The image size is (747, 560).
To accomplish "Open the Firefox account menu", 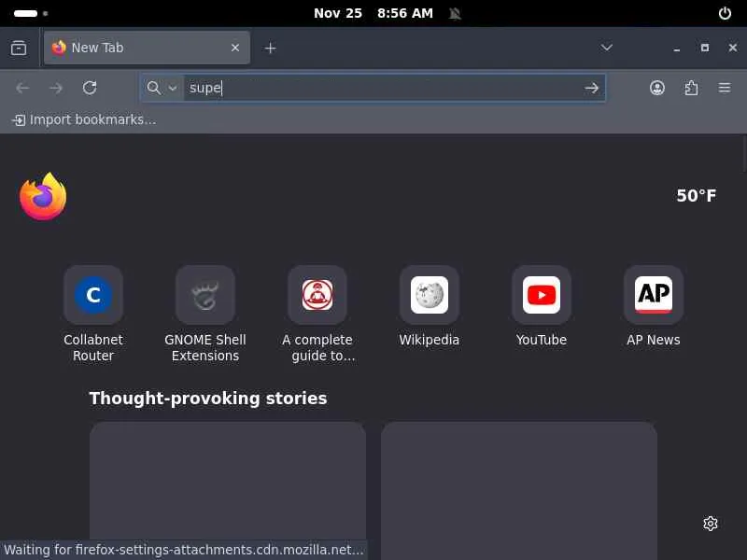I will click(x=657, y=88).
